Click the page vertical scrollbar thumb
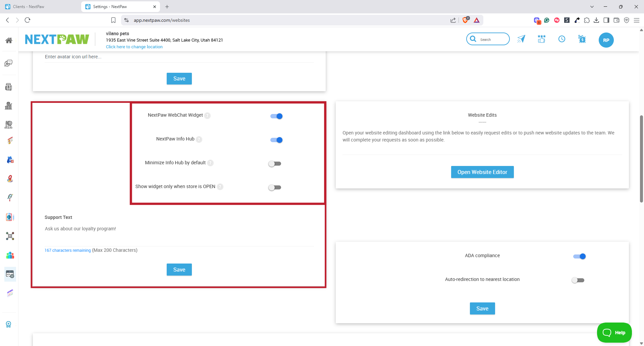This screenshot has height=346, width=644. pos(641,159)
